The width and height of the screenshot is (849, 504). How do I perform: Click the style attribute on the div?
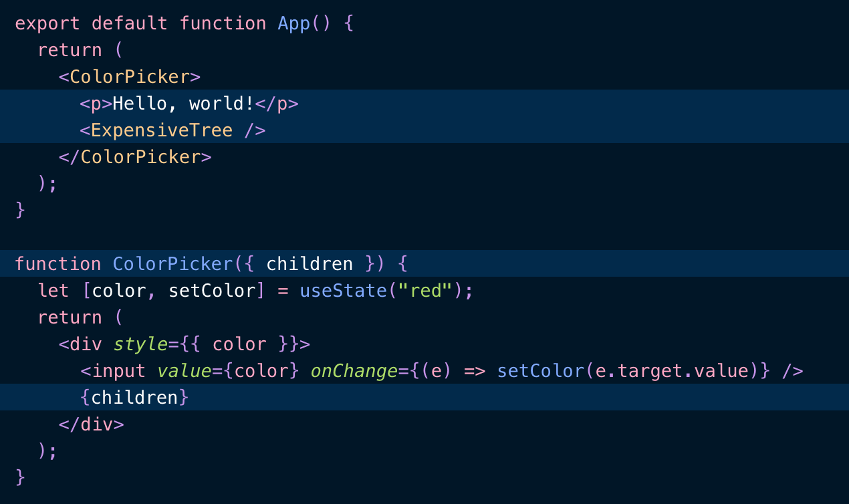[x=140, y=344]
